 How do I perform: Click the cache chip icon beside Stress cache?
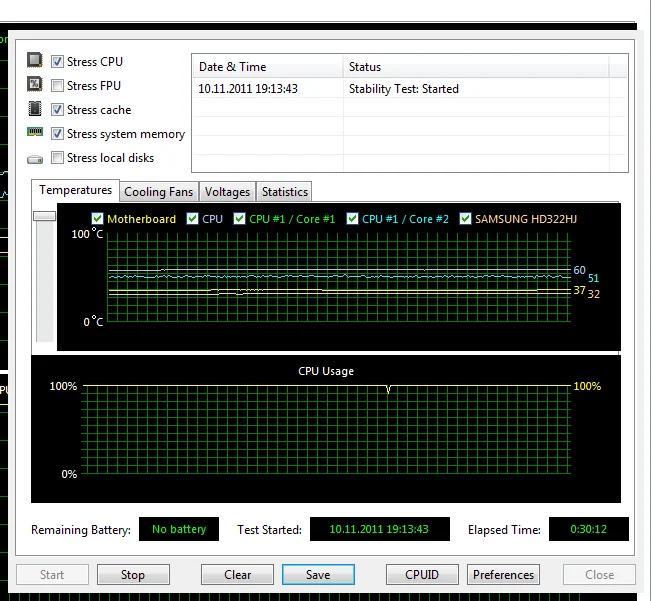[x=35, y=109]
